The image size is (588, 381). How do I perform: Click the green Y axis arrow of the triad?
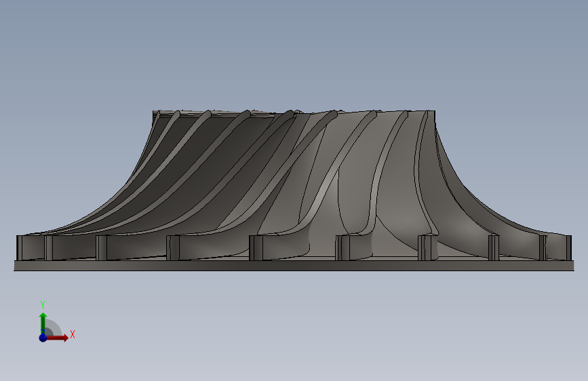43,323
